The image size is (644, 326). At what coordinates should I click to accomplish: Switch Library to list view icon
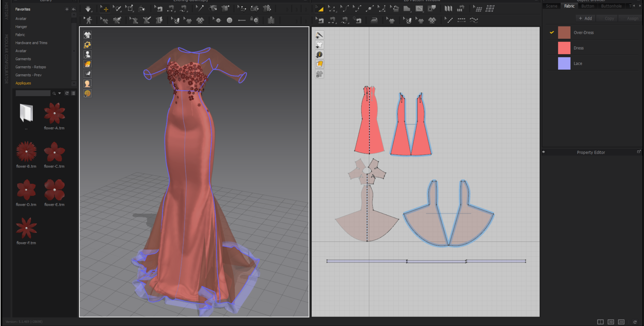pyautogui.click(x=73, y=93)
